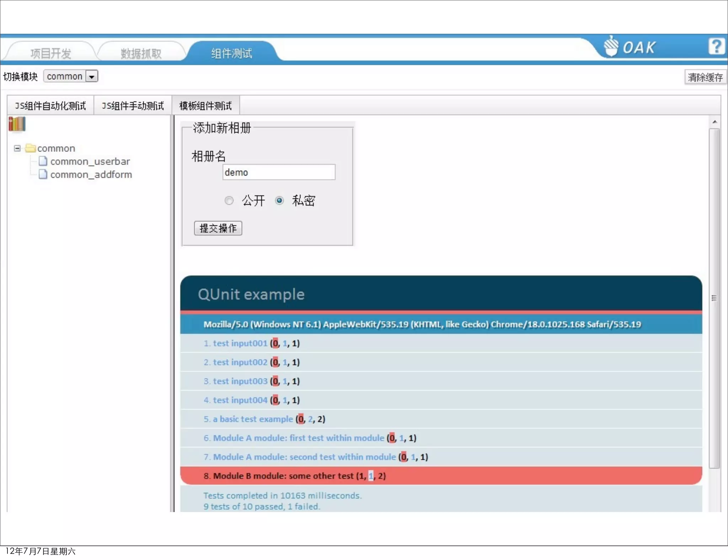
Task: Click the common folder icon
Action: tap(31, 148)
